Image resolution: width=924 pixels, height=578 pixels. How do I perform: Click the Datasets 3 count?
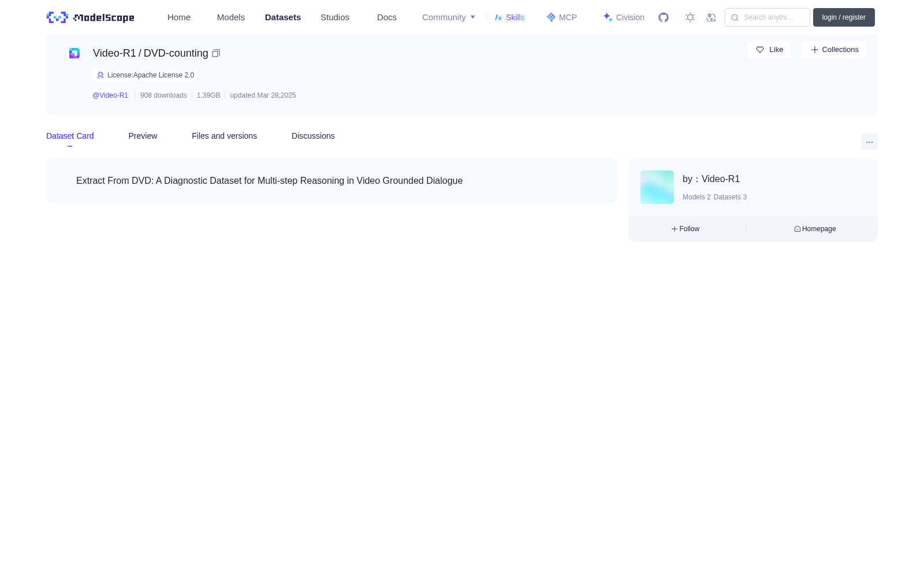tap(730, 197)
